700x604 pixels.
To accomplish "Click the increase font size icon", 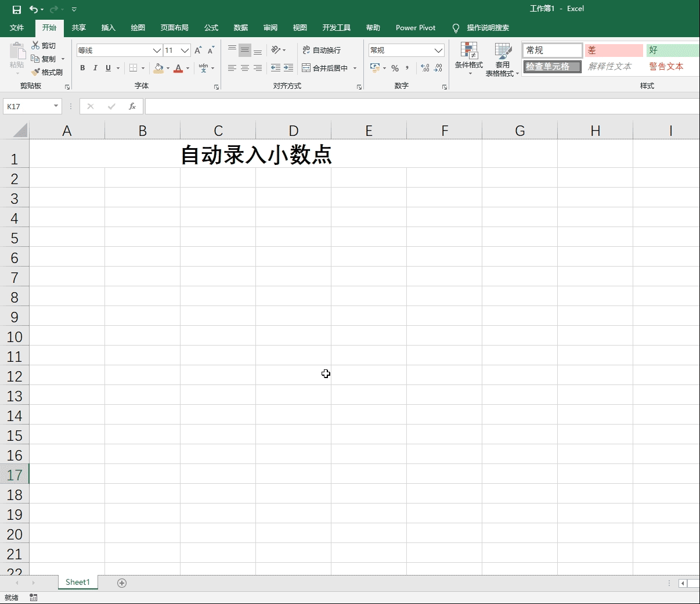I will tap(199, 51).
